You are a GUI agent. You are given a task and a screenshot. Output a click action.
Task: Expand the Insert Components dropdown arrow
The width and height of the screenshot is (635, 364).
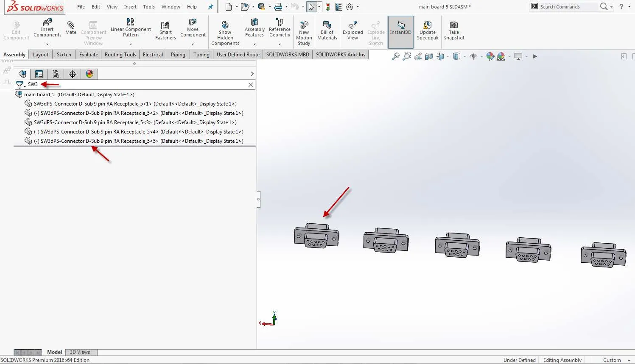click(48, 44)
